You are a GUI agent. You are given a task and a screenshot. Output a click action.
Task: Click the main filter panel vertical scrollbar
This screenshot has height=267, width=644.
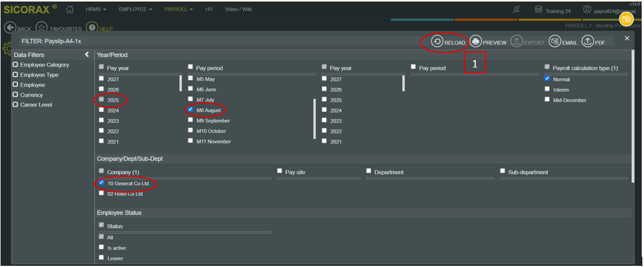pyautogui.click(x=633, y=116)
